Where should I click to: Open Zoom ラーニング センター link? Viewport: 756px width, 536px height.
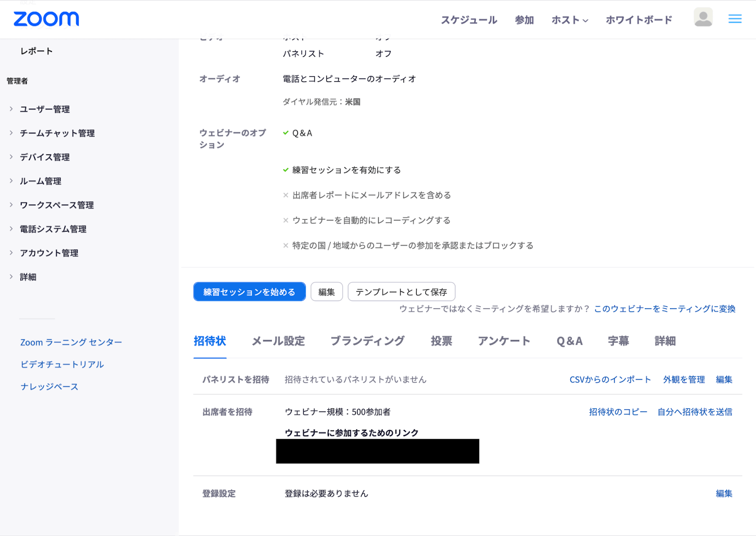coord(71,342)
